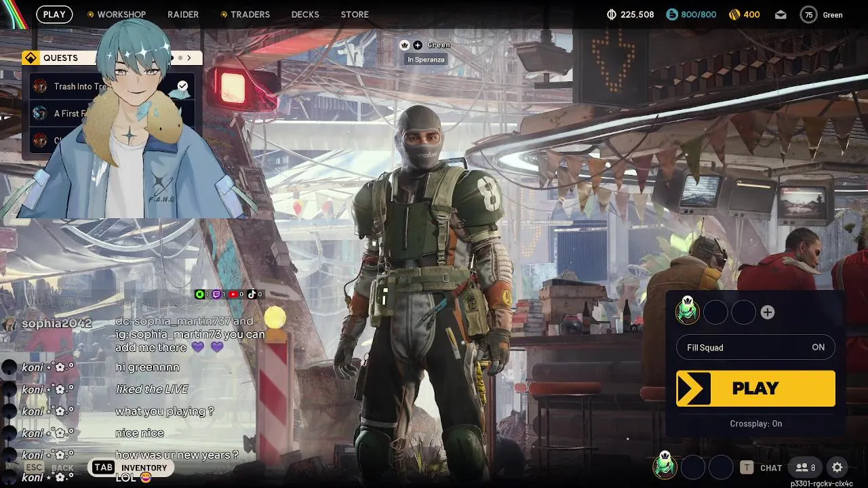Click the level 75 badge
This screenshot has height=488, width=868.
pos(808,14)
